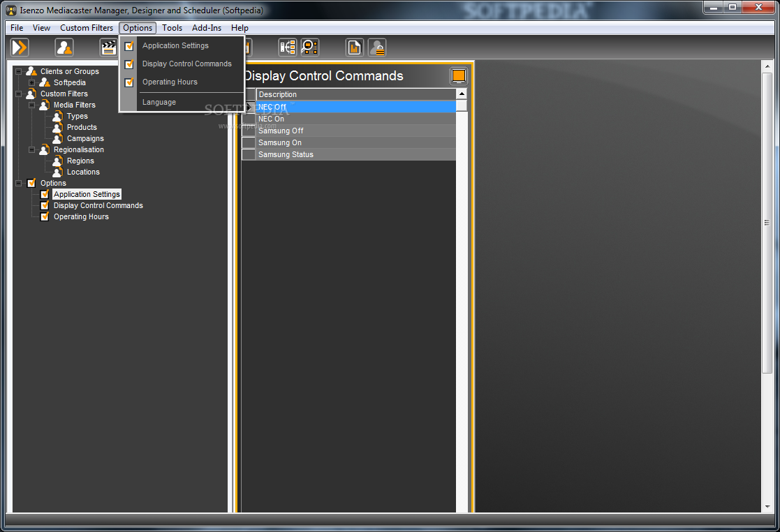Click the main panel vertical scrollbar thumb
The height and width of the screenshot is (532, 780).
pos(767,223)
